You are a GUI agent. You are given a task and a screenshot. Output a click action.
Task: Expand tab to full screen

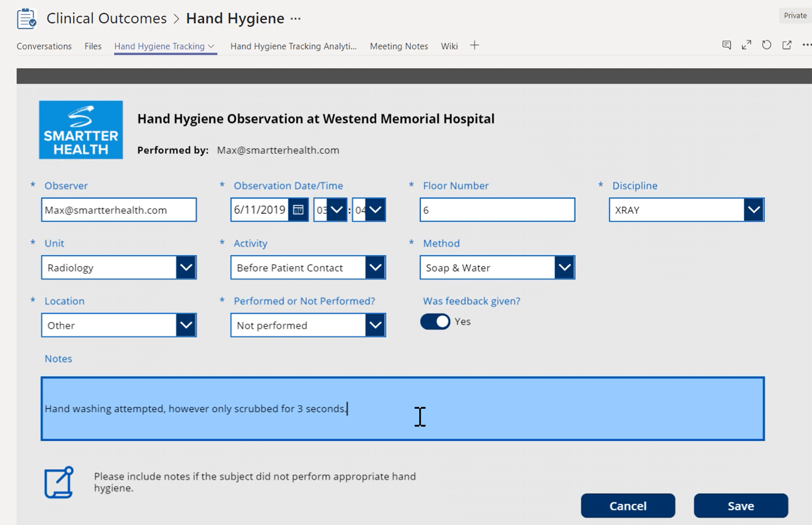(746, 45)
